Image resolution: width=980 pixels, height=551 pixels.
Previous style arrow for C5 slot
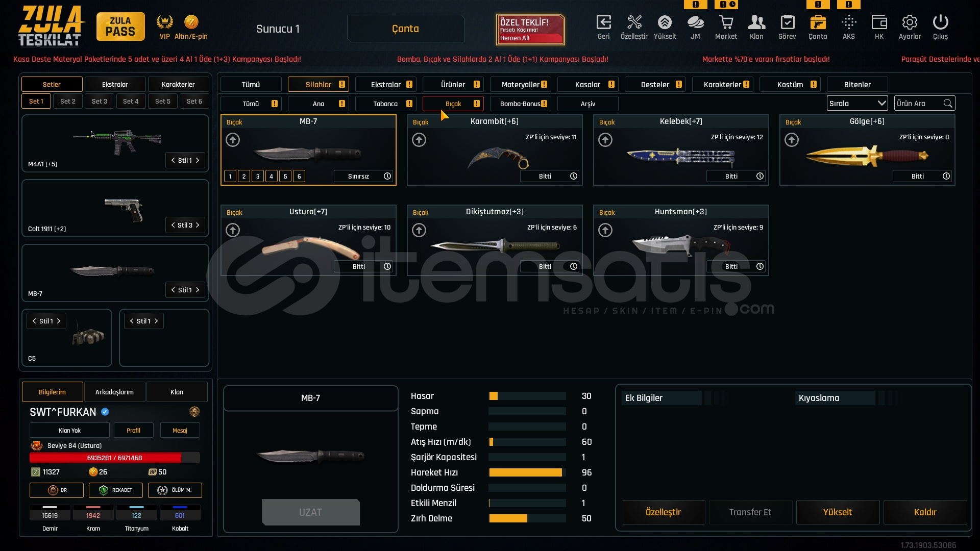pos(34,321)
